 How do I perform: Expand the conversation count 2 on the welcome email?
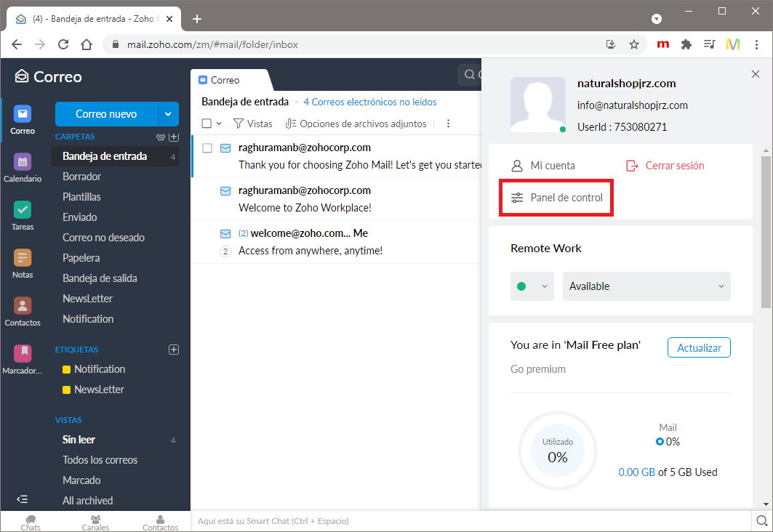pyautogui.click(x=225, y=251)
